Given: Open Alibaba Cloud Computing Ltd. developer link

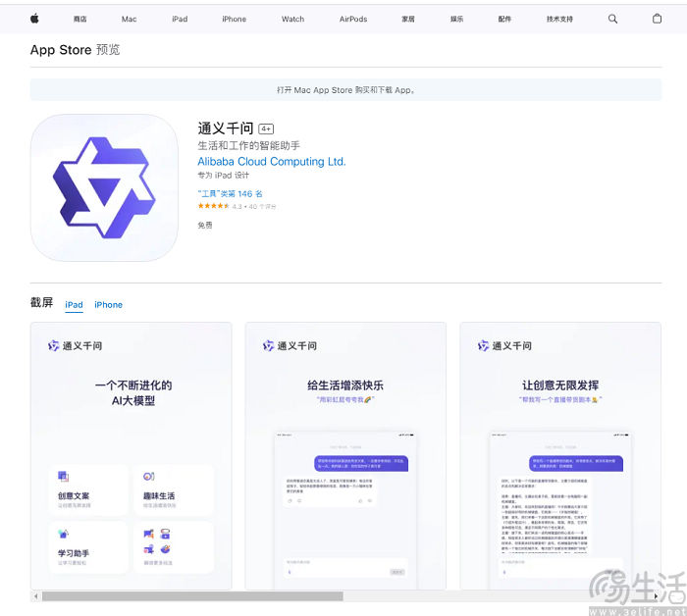Looking at the screenshot, I should tap(272, 162).
